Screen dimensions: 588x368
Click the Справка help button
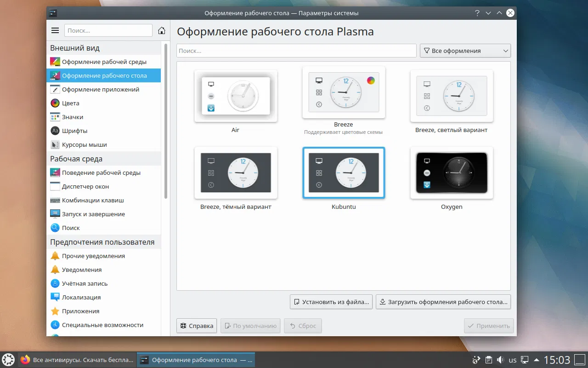point(197,326)
